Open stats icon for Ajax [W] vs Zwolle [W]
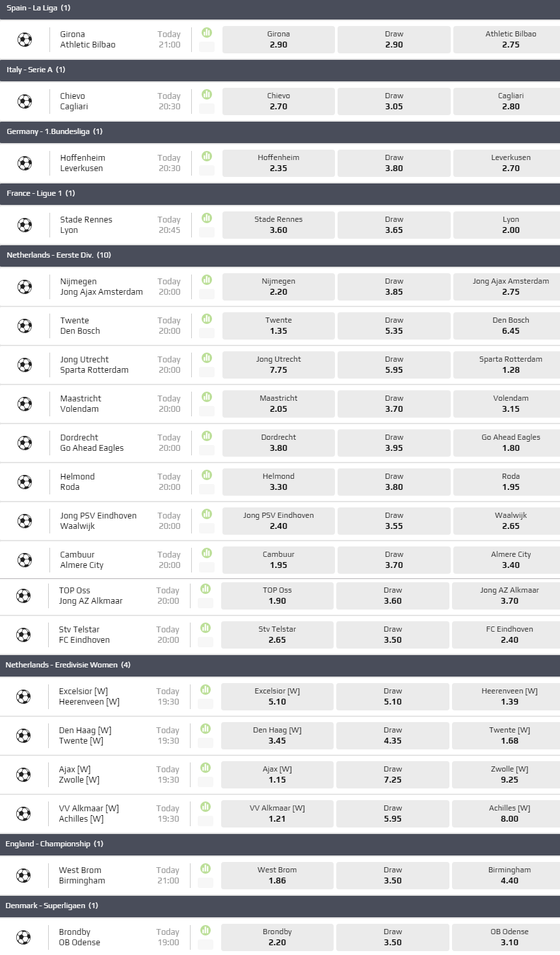The image size is (560, 955). 206,768
